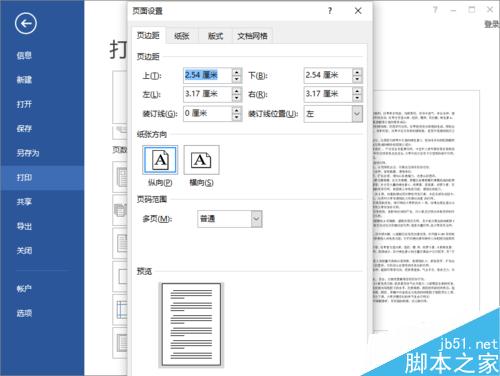Switch to 纸张 tab
The height and width of the screenshot is (376, 500).
(182, 36)
